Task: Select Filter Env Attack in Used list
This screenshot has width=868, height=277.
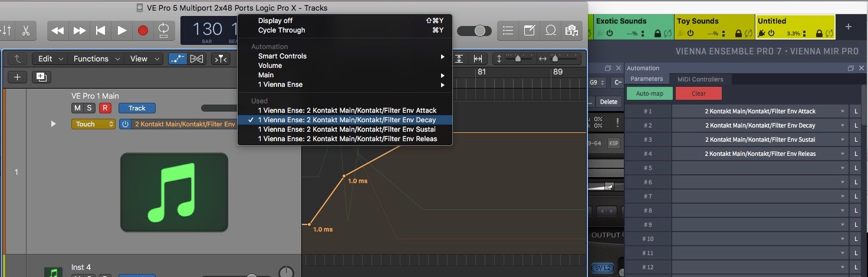Action: [345, 110]
